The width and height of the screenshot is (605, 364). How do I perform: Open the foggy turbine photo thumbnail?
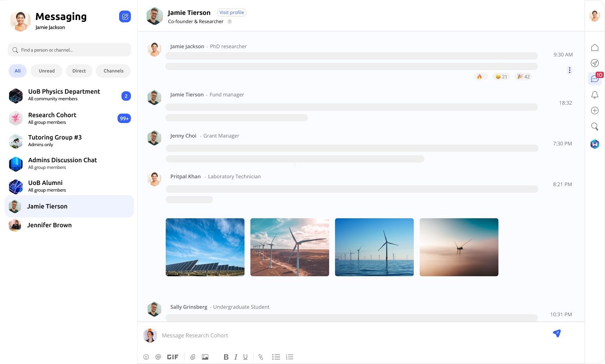(459, 247)
